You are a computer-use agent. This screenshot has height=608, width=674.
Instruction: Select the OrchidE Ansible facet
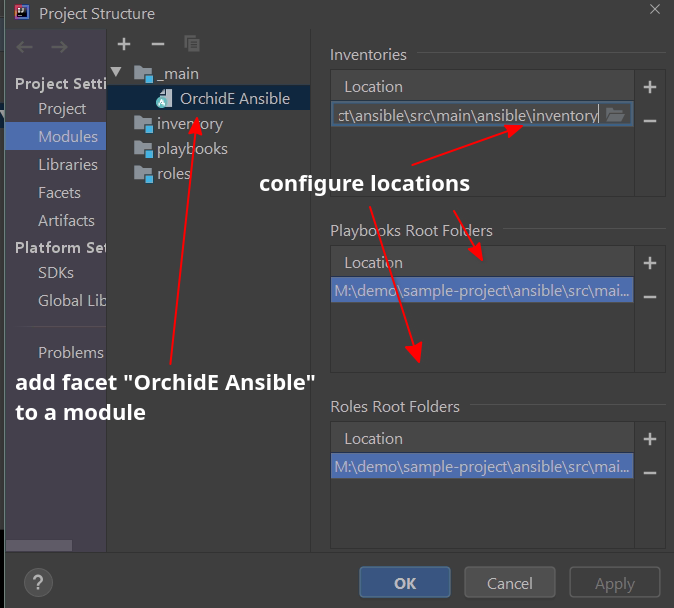point(208,98)
